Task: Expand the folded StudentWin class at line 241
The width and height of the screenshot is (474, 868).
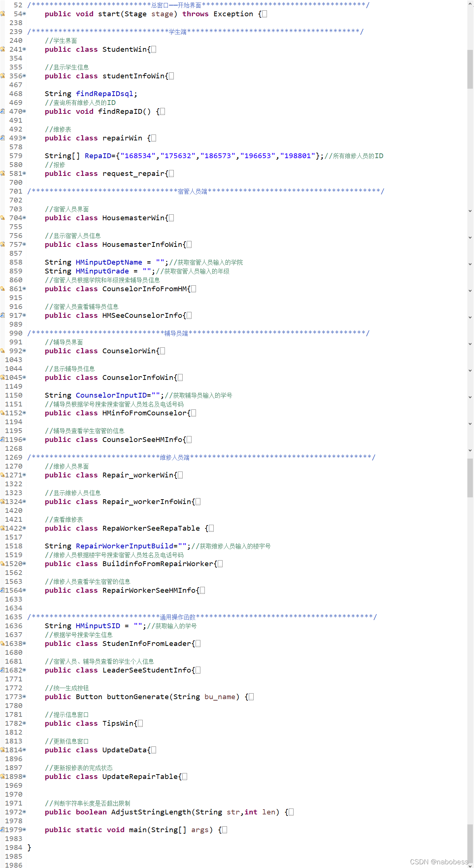Action: point(24,50)
